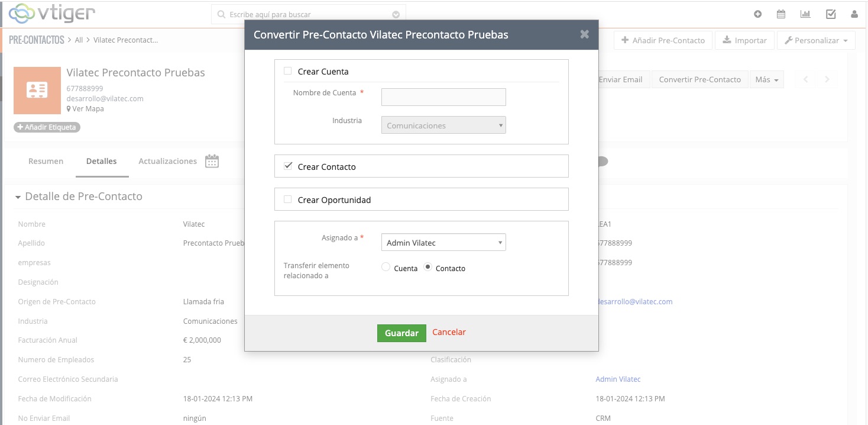
Task: Switch to the Resumen tab
Action: (46, 161)
